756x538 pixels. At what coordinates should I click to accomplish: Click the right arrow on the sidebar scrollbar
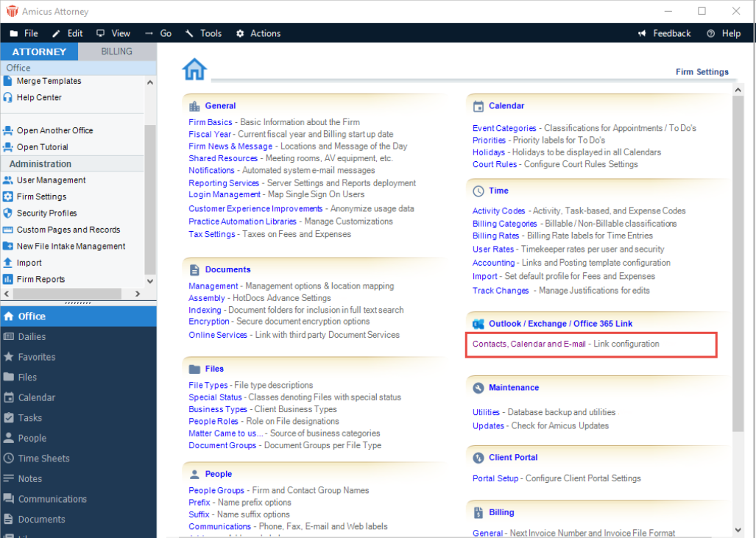[x=139, y=294]
